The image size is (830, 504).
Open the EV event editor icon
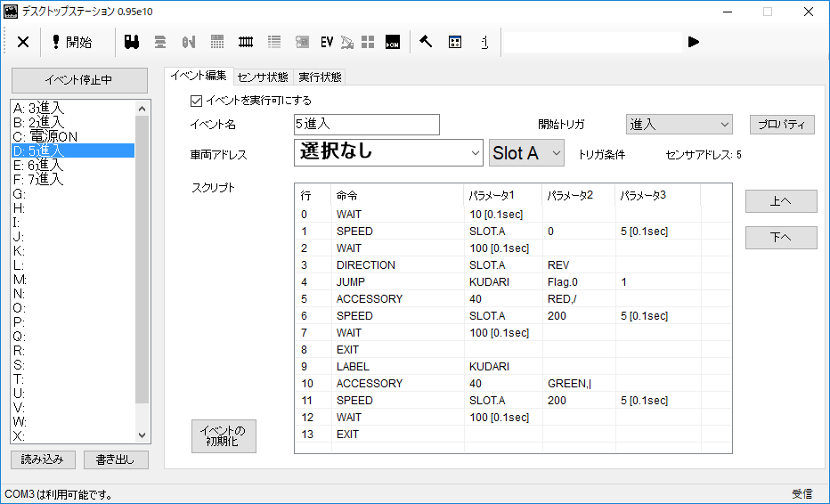click(327, 42)
